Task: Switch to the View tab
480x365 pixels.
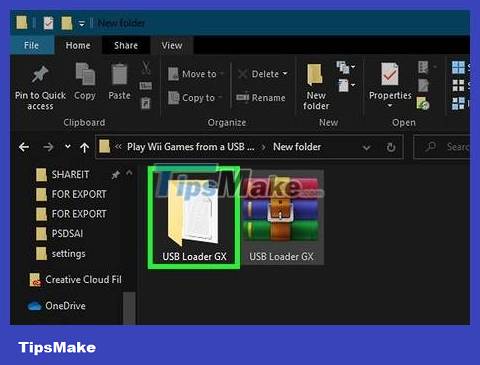Action: click(x=172, y=45)
